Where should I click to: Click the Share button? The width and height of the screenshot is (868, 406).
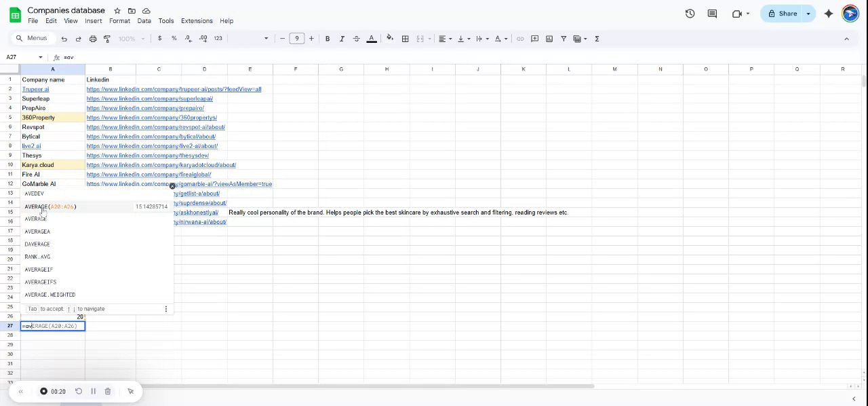click(783, 14)
